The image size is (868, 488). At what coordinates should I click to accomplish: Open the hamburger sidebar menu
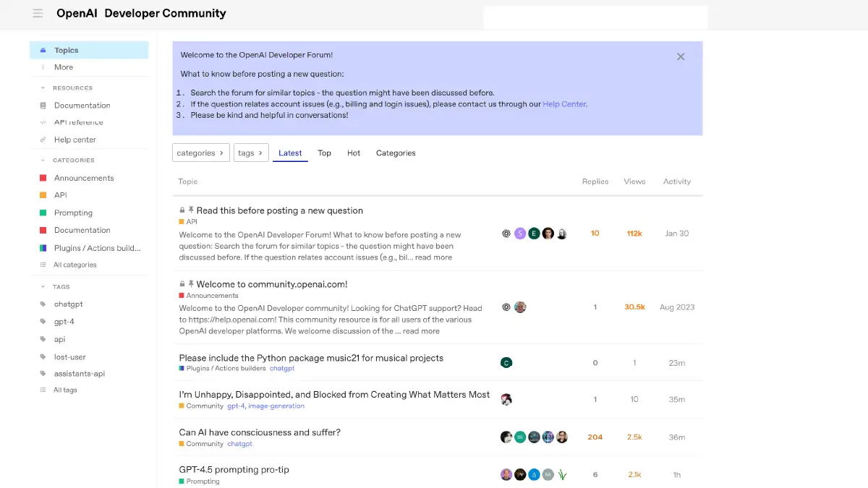pyautogui.click(x=38, y=14)
